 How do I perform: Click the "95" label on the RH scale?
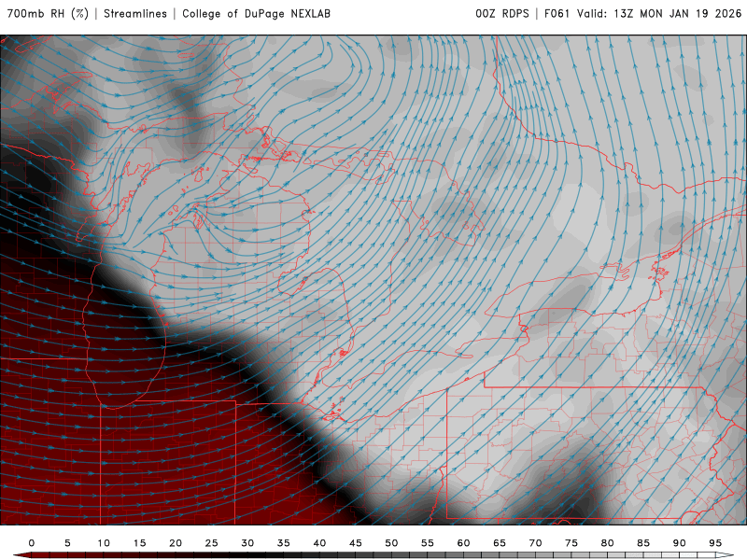715,543
